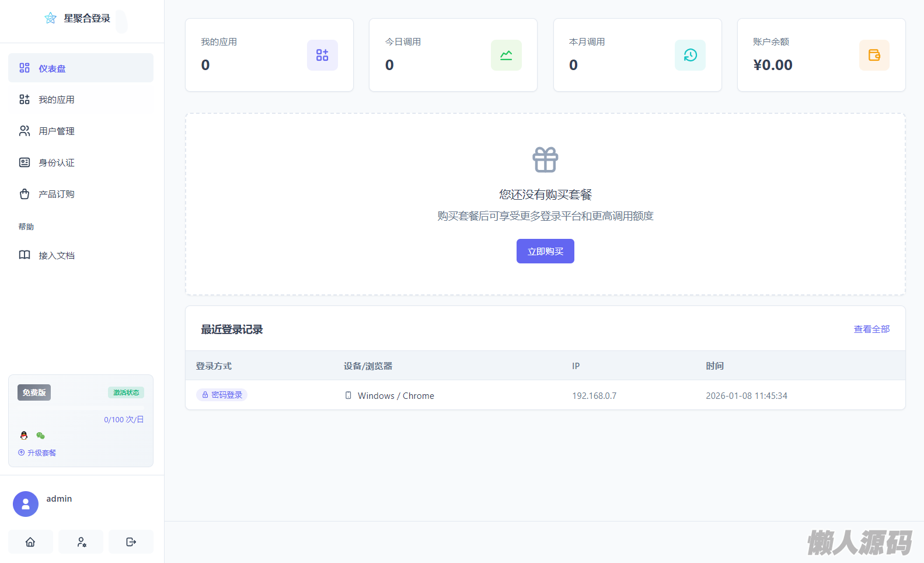Open account settings via user-gear icon
Image resolution: width=924 pixels, height=563 pixels.
point(81,542)
